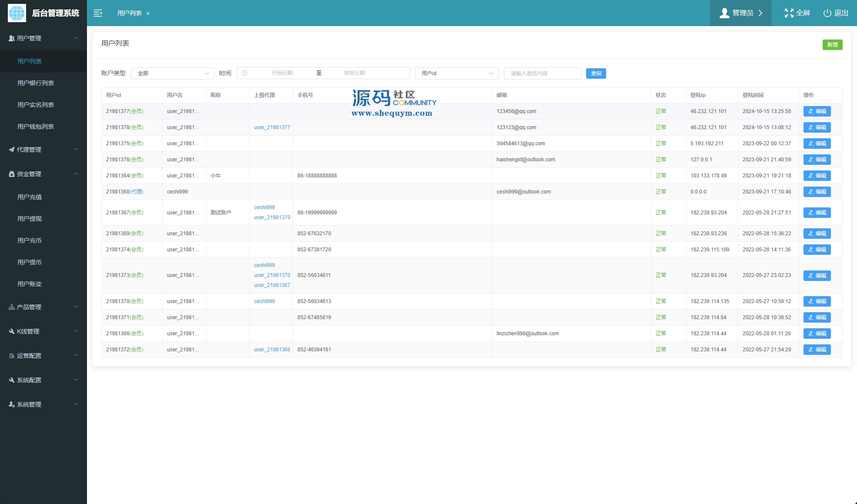Click the clock icon in the date field
Viewport: 857px width, 504px height.
click(x=245, y=73)
